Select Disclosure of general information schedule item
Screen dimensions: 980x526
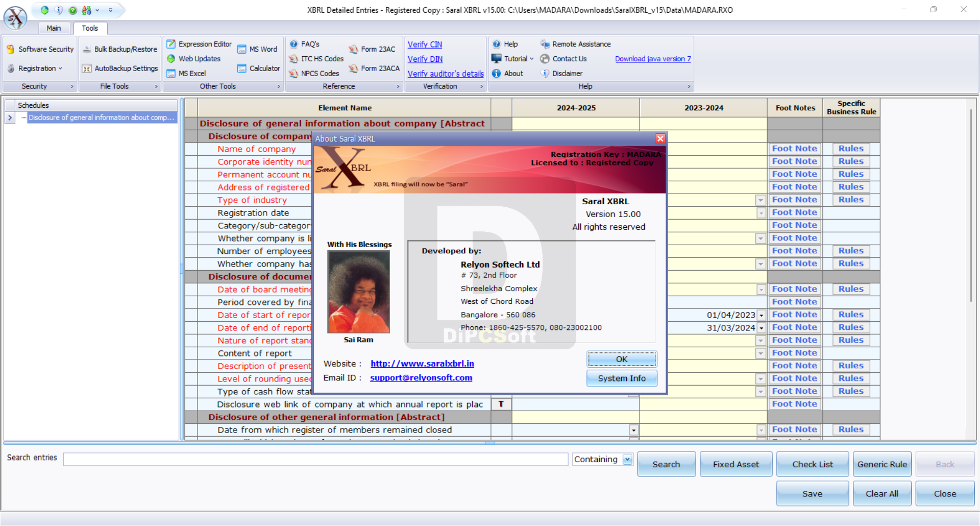pyautogui.click(x=102, y=117)
